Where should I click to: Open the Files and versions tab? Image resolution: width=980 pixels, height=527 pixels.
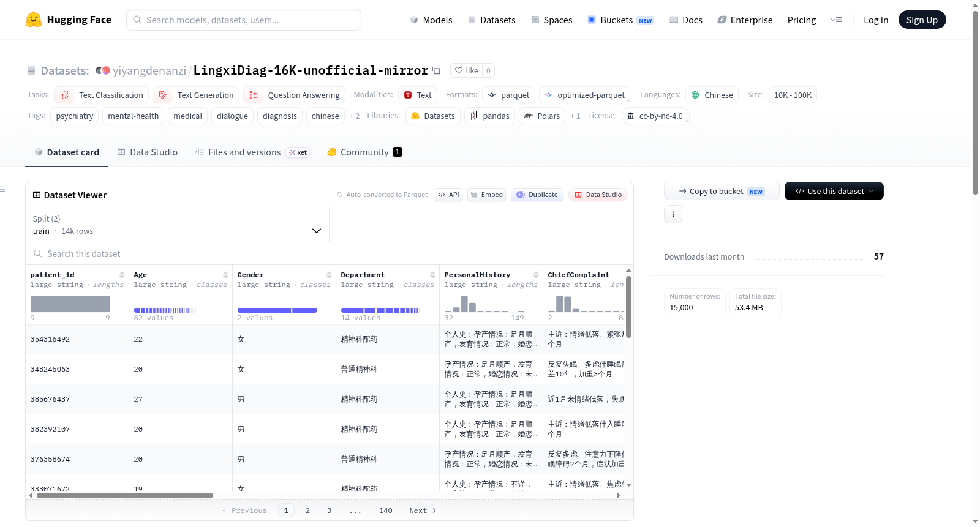point(252,152)
